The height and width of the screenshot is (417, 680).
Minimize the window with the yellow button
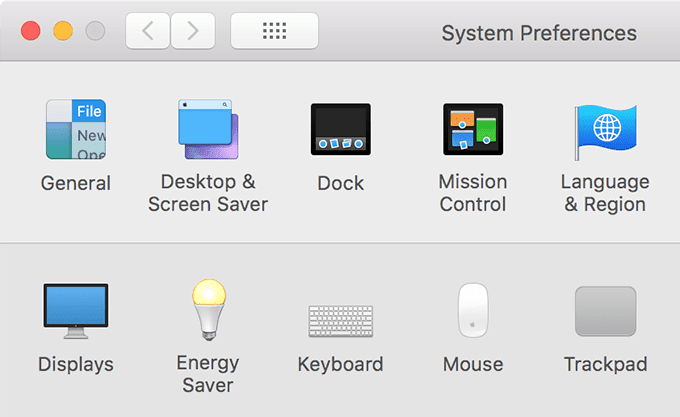point(63,31)
